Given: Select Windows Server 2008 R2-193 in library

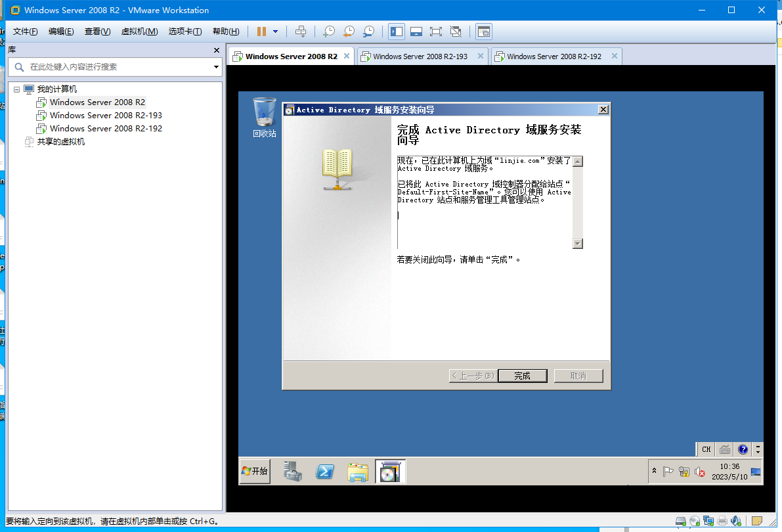Looking at the screenshot, I should coord(106,116).
